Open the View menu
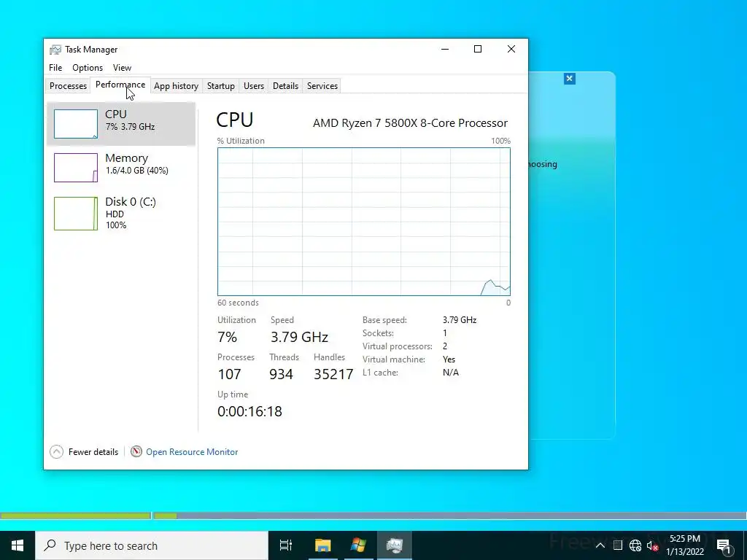 coord(122,68)
